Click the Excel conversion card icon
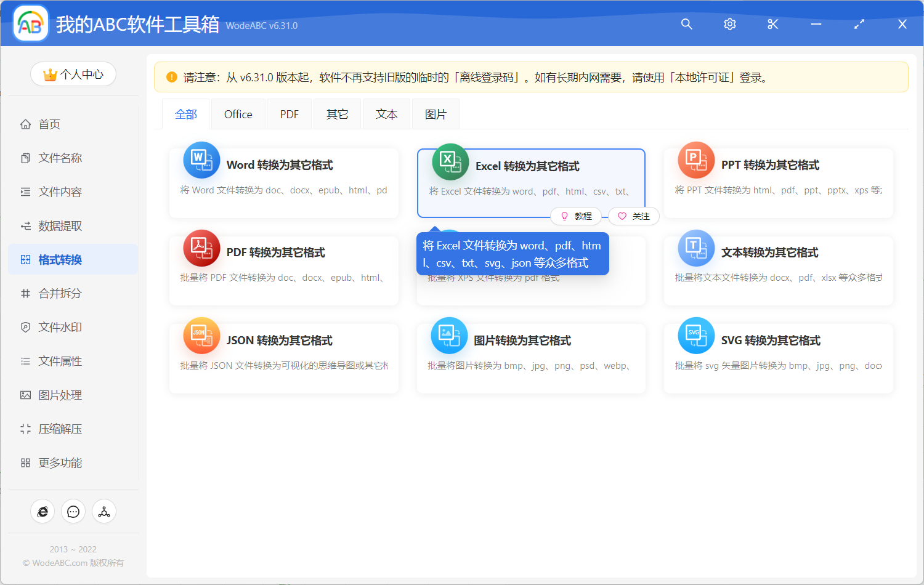 pos(449,161)
